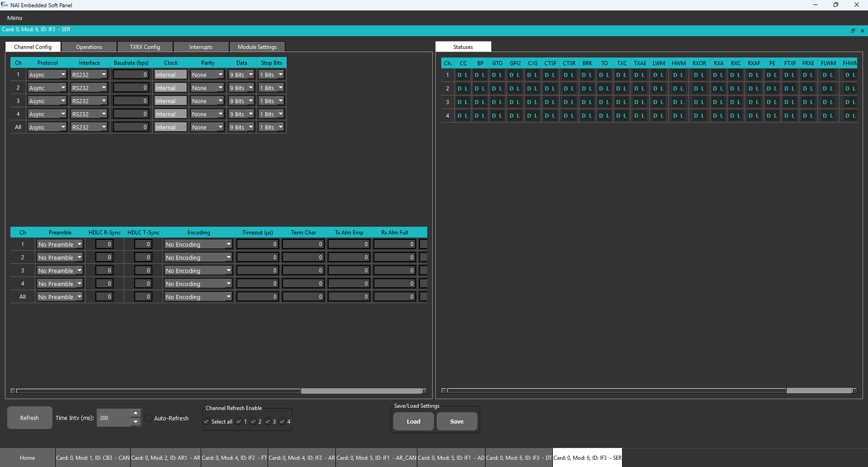868x467 pixels.
Task: Enable the Auto-Refresh checkbox
Action: coord(149,418)
